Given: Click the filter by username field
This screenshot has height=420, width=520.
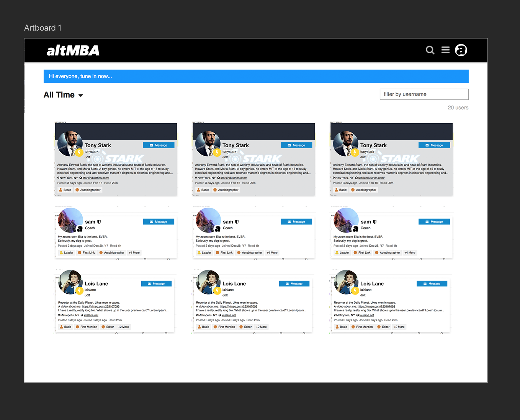Looking at the screenshot, I should (424, 94).
